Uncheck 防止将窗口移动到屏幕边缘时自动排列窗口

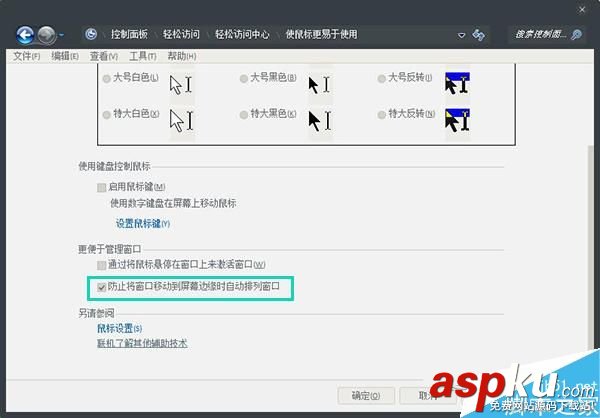pyautogui.click(x=101, y=287)
